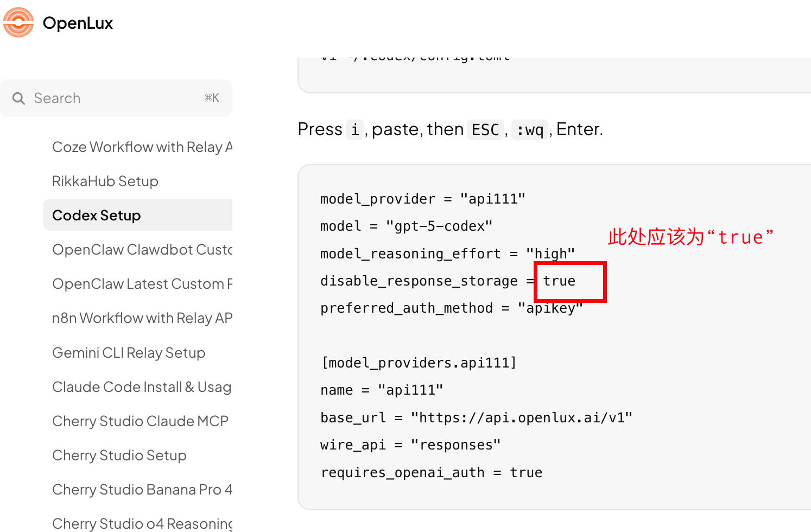Image resolution: width=811 pixels, height=532 pixels.
Task: Click the ⌘K shortcut hint in search
Action: [212, 98]
